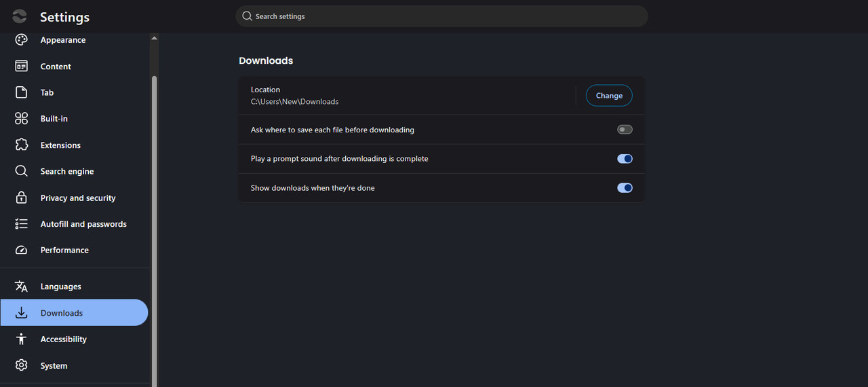The width and height of the screenshot is (868, 387).
Task: Select the highlighted Downloads sidebar item
Action: pyautogui.click(x=74, y=313)
